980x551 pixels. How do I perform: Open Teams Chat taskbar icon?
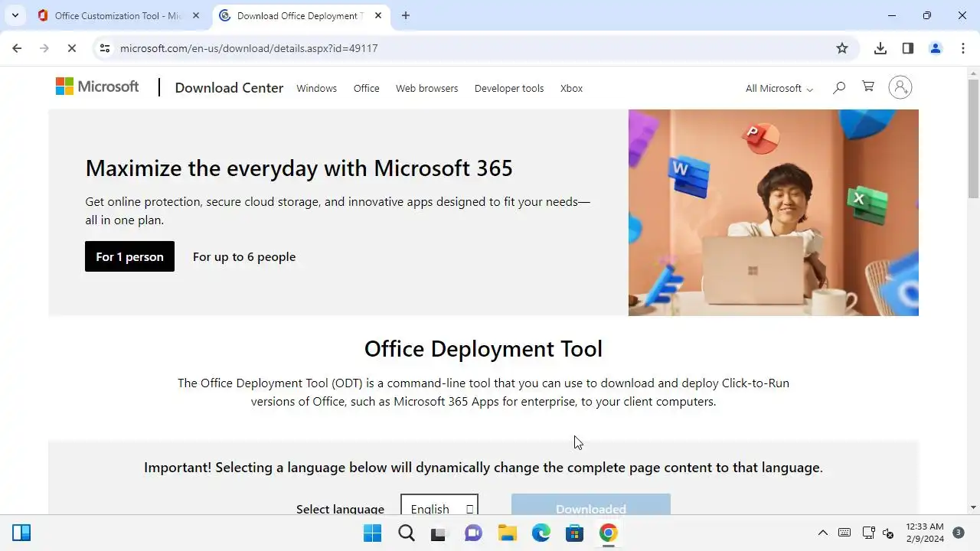(x=473, y=533)
